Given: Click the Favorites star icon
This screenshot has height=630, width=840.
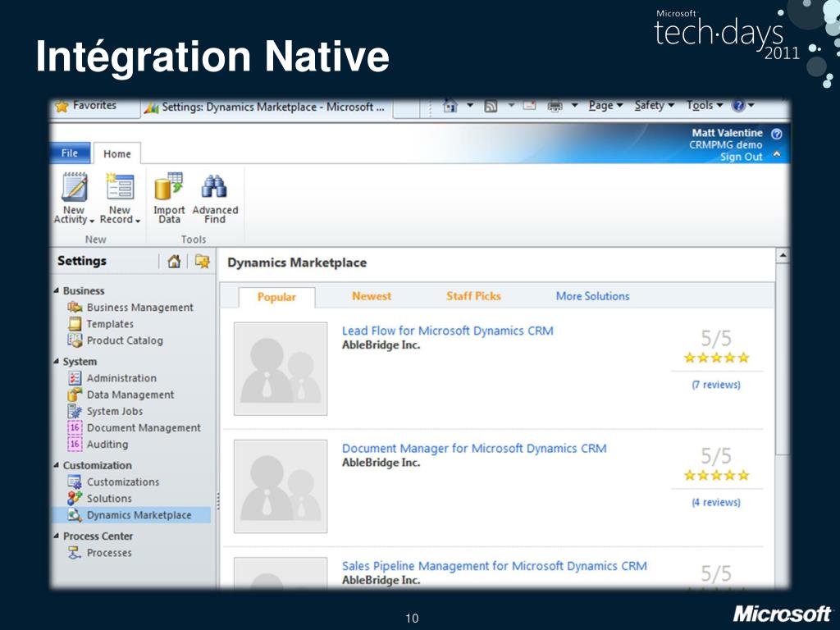Looking at the screenshot, I should click(62, 106).
